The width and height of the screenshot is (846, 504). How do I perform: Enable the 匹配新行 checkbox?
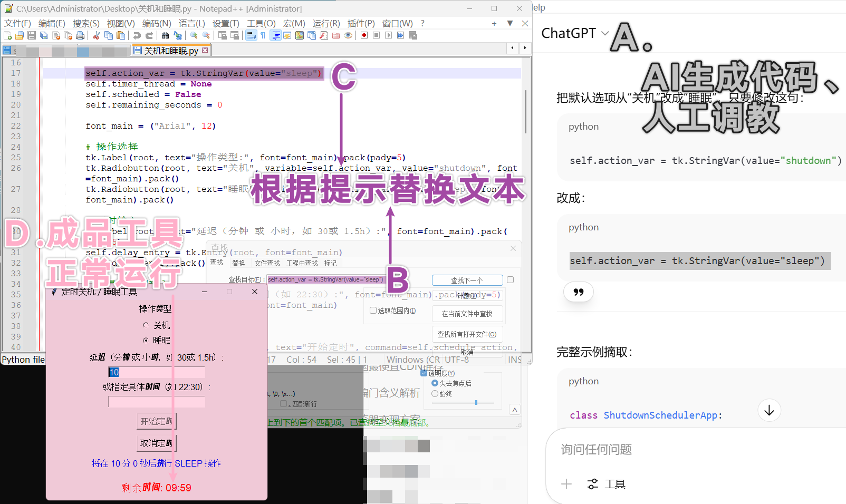tap(284, 404)
